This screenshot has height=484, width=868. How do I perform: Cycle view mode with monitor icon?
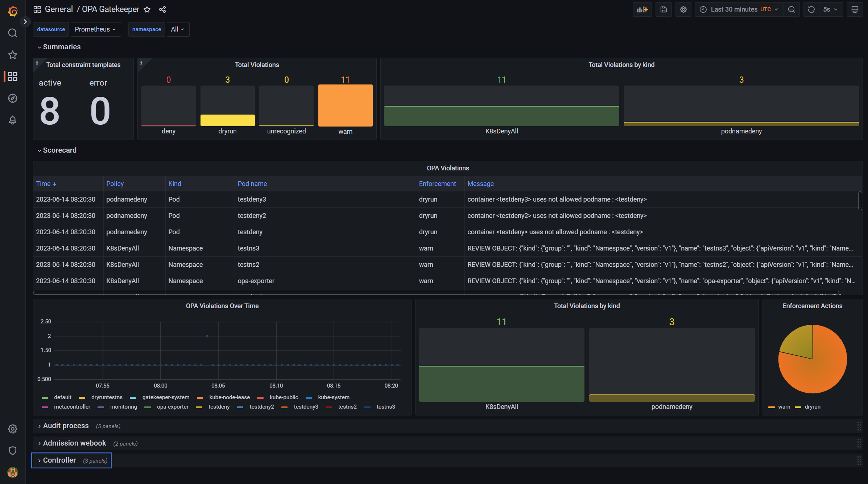click(x=855, y=9)
